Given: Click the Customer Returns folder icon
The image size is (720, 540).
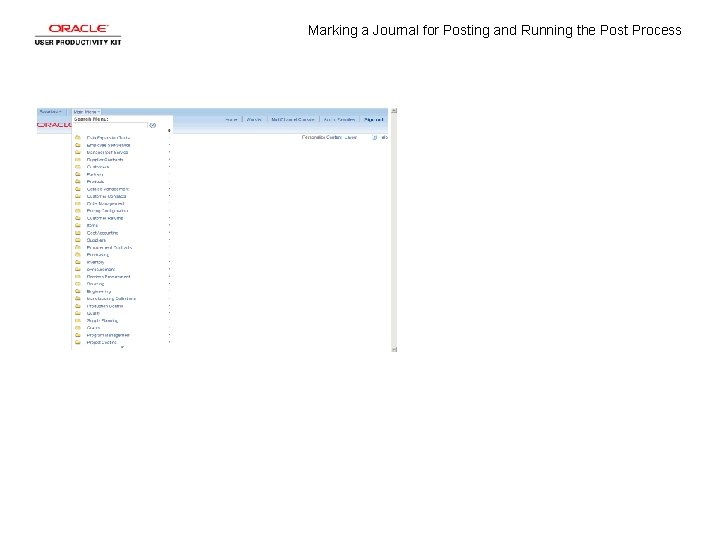Looking at the screenshot, I should click(78, 218).
